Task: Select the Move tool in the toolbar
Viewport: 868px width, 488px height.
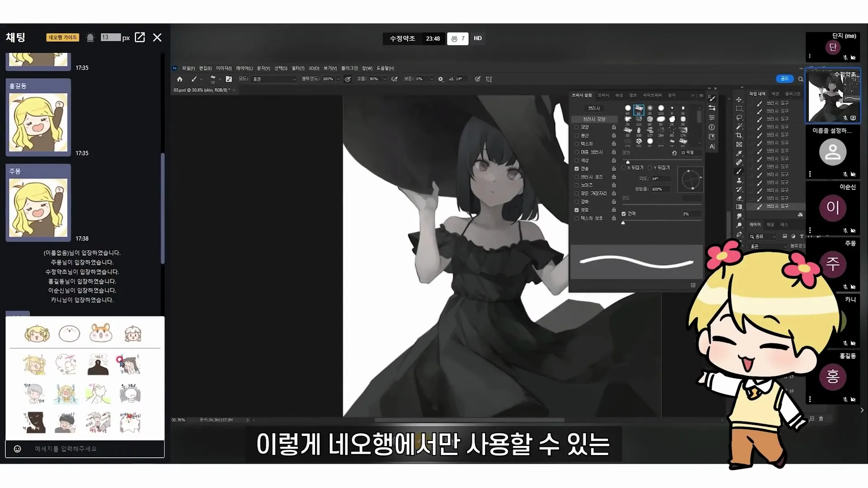Action: coord(739,99)
